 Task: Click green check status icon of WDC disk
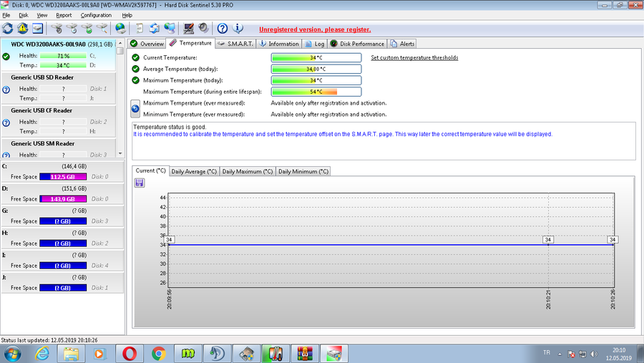(6, 57)
